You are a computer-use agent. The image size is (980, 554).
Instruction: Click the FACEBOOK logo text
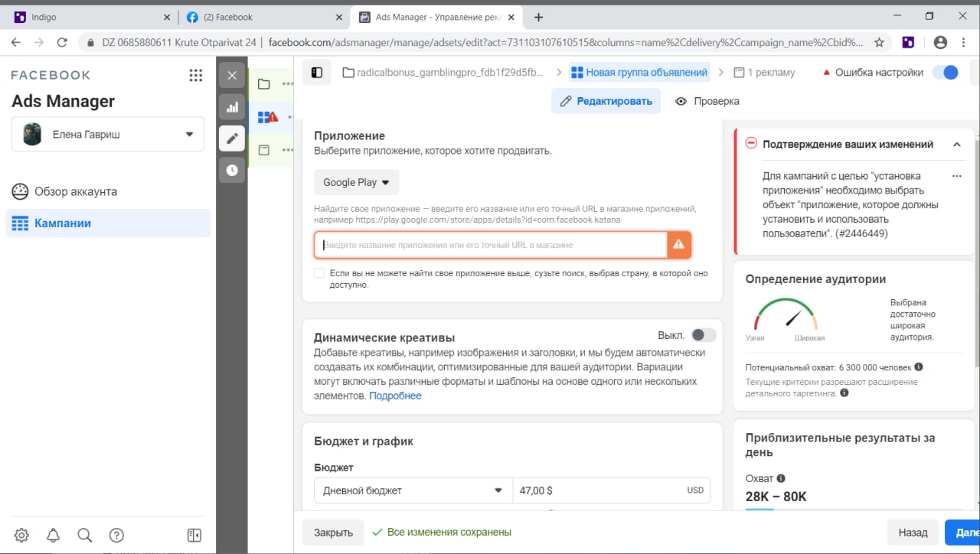coord(51,75)
